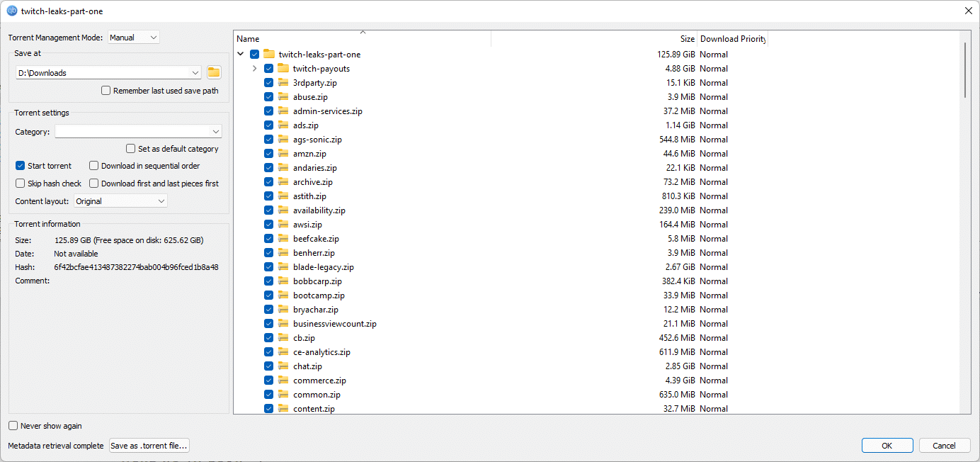Viewport: 980px width, 462px height.
Task: Click the zip icon of amzn.zip
Action: coord(283,153)
